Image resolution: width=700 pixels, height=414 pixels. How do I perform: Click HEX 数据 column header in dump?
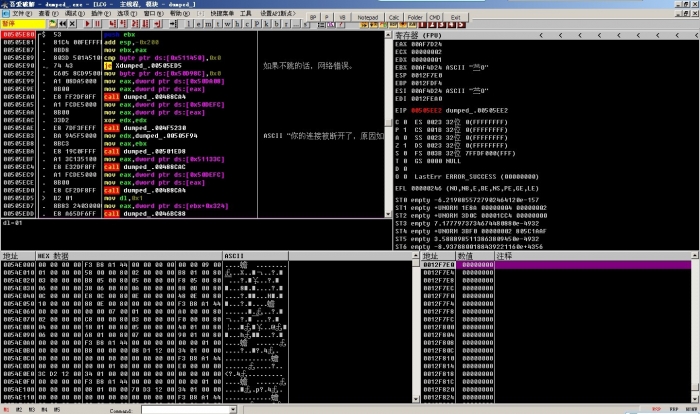[129, 256]
